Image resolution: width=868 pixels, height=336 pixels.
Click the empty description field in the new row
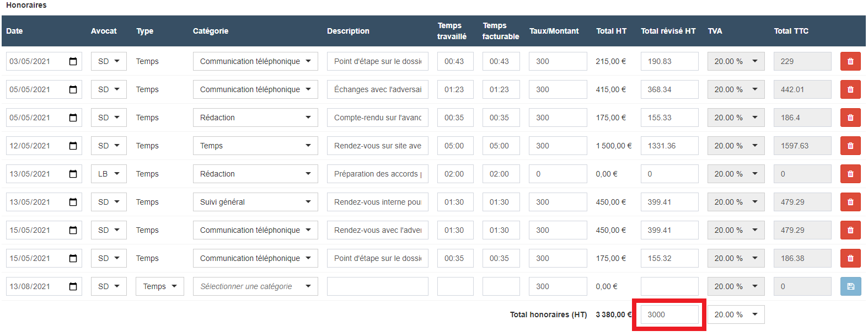pyautogui.click(x=377, y=286)
